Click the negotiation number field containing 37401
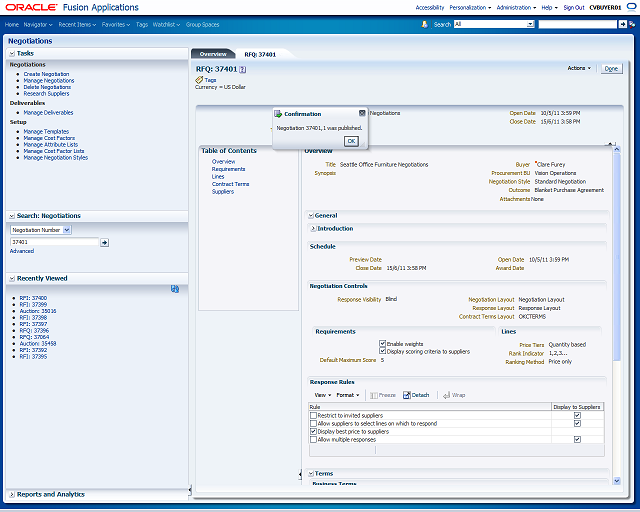640x512 pixels. (54, 242)
